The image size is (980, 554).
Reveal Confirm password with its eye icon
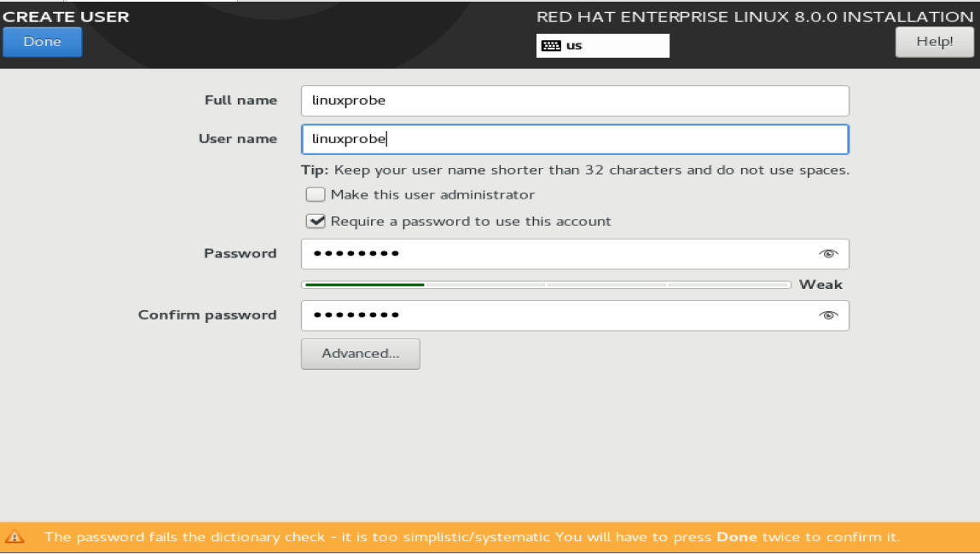[x=828, y=315]
